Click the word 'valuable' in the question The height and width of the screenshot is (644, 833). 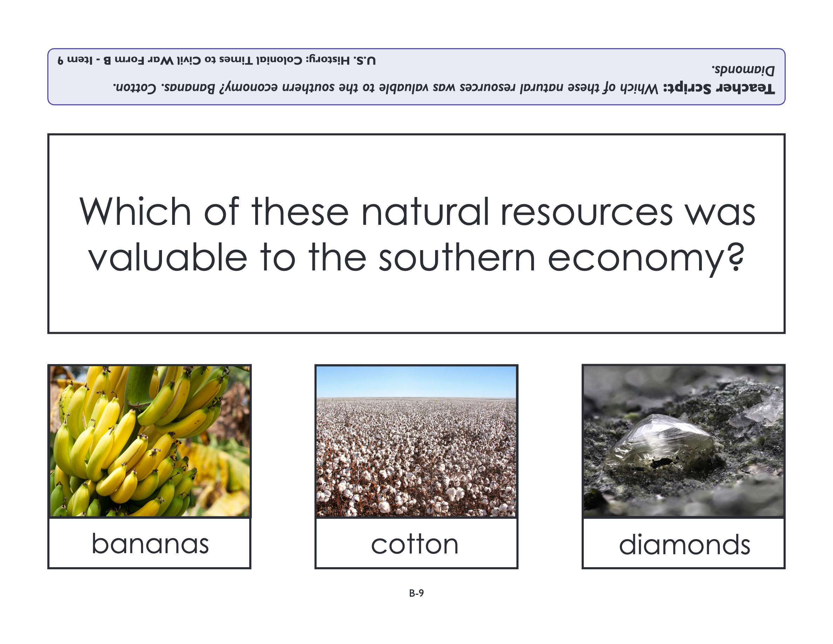(168, 258)
